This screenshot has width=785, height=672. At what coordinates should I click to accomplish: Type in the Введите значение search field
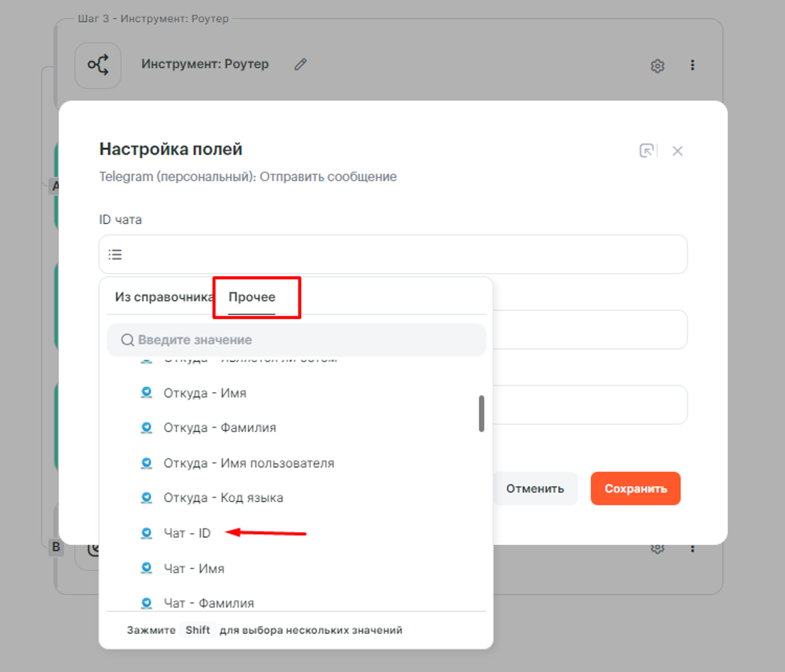tap(304, 340)
